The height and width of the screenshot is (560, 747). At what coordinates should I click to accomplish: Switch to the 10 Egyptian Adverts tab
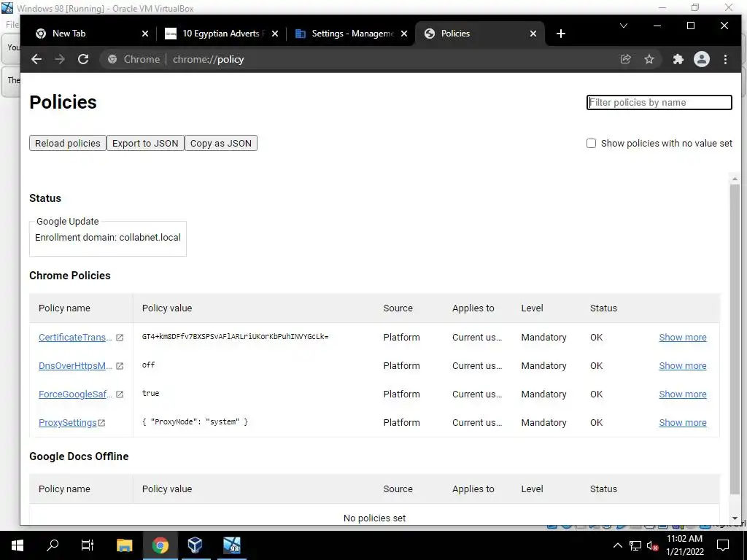(x=220, y=34)
